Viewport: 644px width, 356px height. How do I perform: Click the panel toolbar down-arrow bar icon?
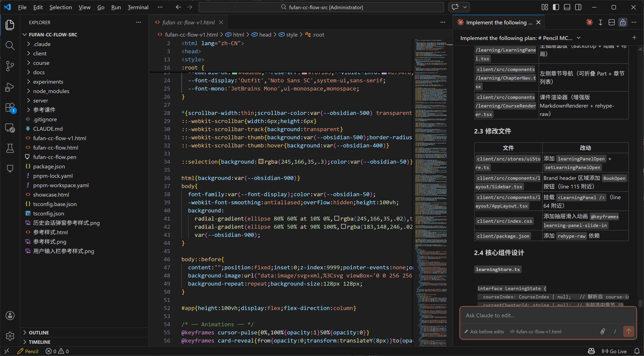tap(601, 22)
